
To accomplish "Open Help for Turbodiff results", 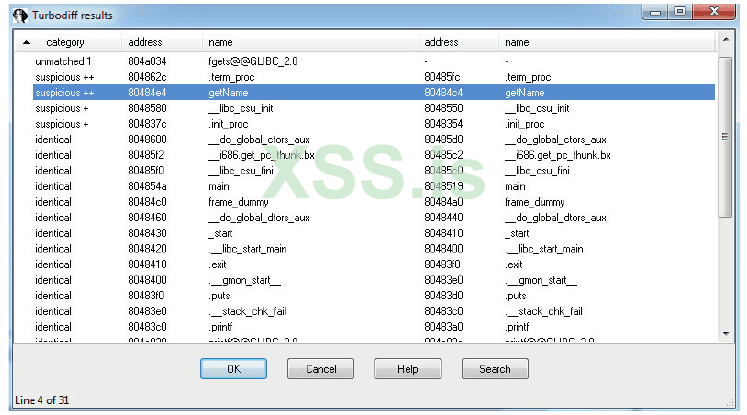I will pos(407,369).
